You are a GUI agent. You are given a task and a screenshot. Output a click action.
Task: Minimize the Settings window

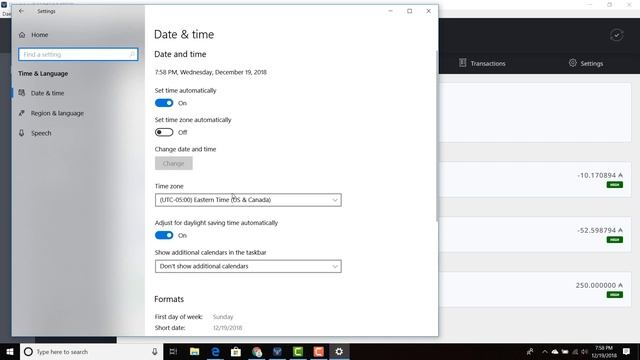point(390,11)
